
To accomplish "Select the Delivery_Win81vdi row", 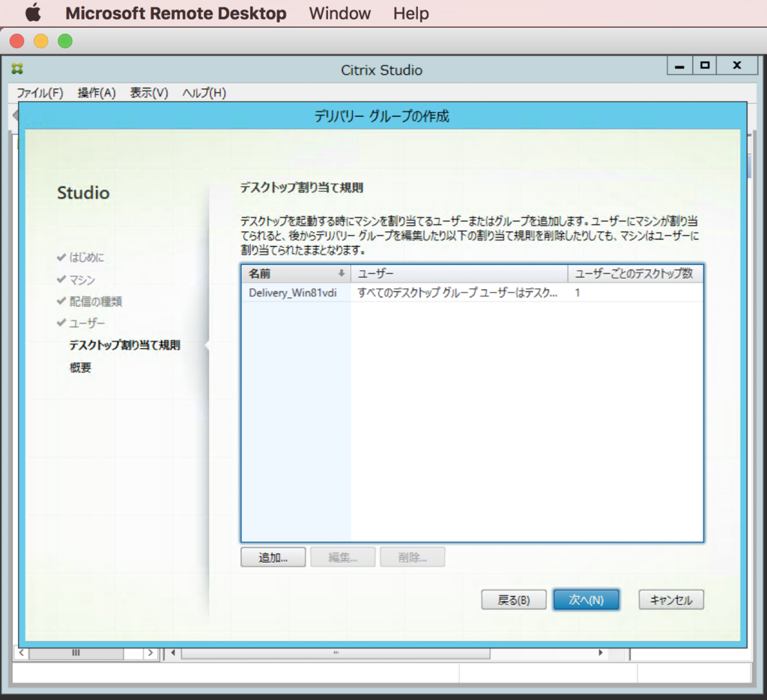I will point(472,293).
